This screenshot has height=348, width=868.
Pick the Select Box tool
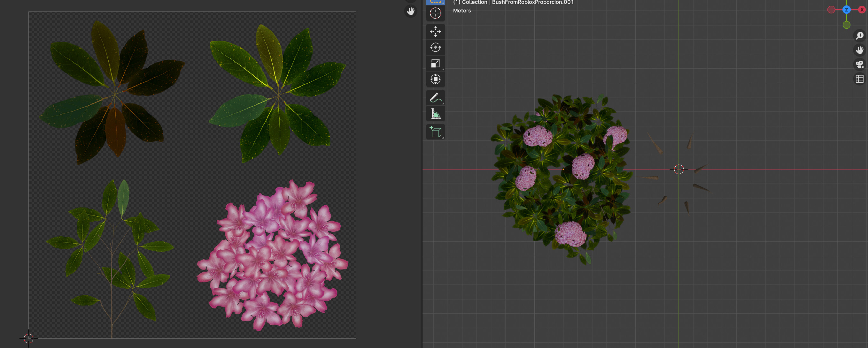[x=435, y=2]
